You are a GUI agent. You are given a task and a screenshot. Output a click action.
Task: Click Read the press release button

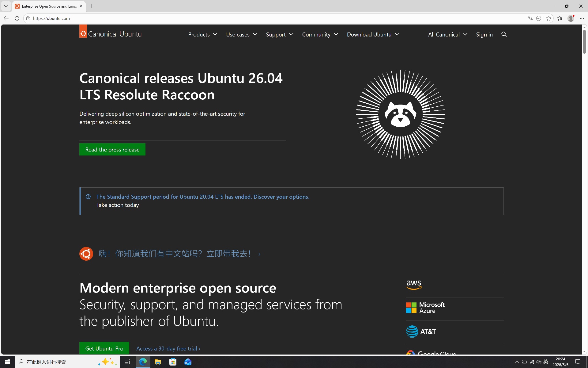112,149
